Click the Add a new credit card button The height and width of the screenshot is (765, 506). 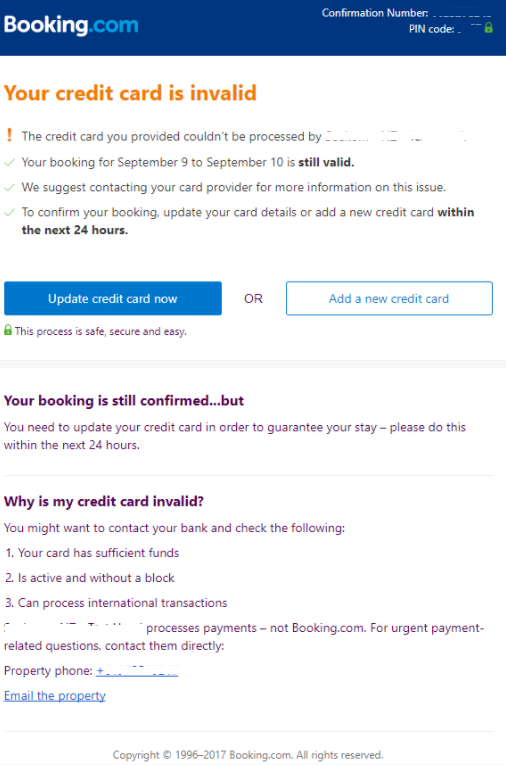pos(389,298)
